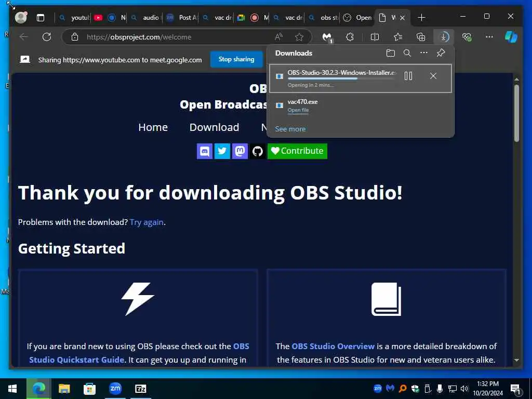The image size is (532, 399).
Task: Open Microsoft Store from taskbar
Action: [x=89, y=389]
